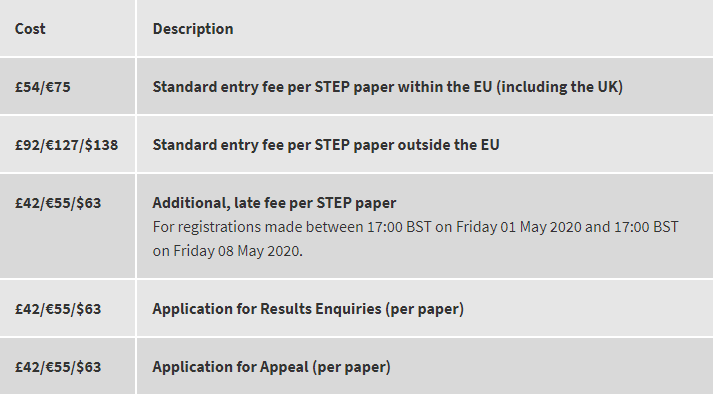The width and height of the screenshot is (713, 395).
Task: Click the word 'Friday 01 May 2020'
Action: [519, 227]
